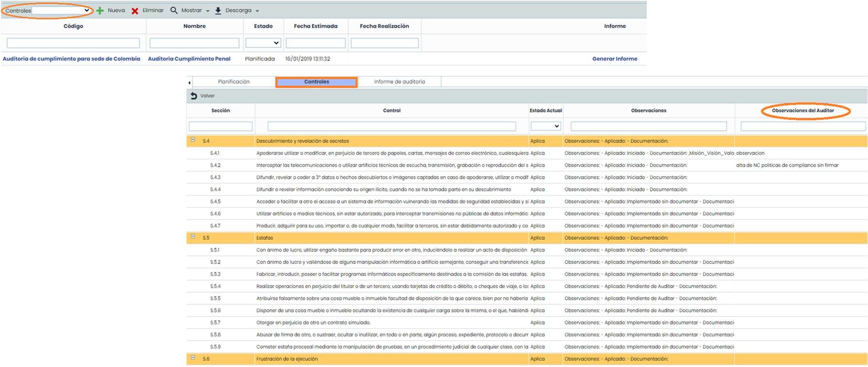Viewport: 868px width, 367px height.
Task: Click the Control column filter field
Action: (391, 126)
